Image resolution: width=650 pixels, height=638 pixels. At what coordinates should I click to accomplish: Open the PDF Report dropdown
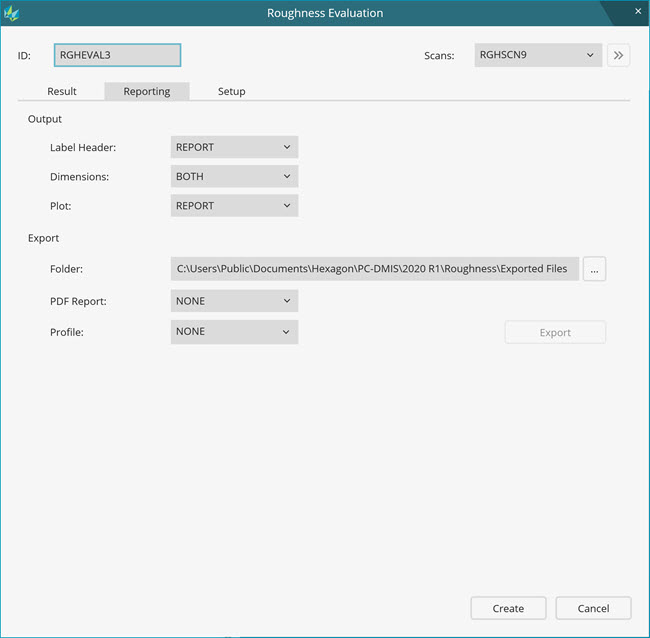234,301
